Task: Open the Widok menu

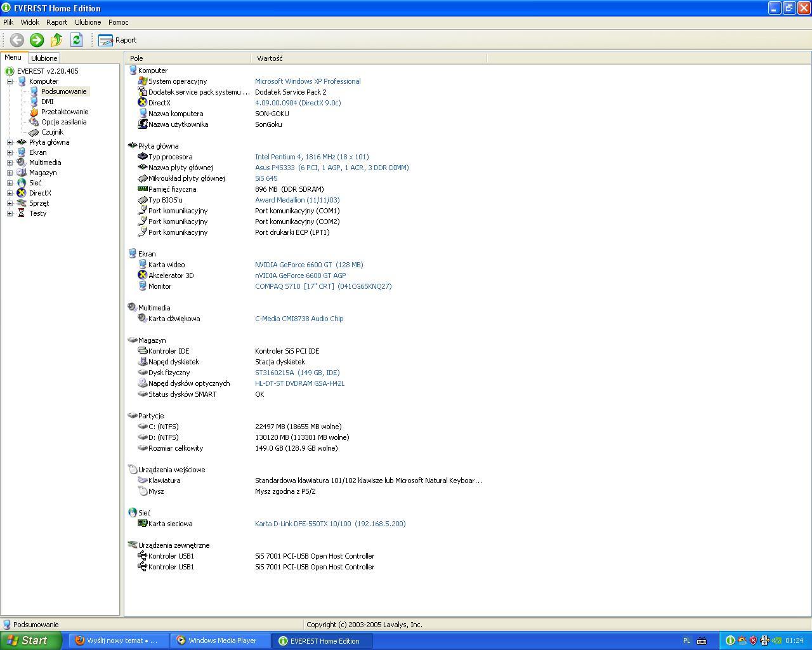Action: point(30,22)
